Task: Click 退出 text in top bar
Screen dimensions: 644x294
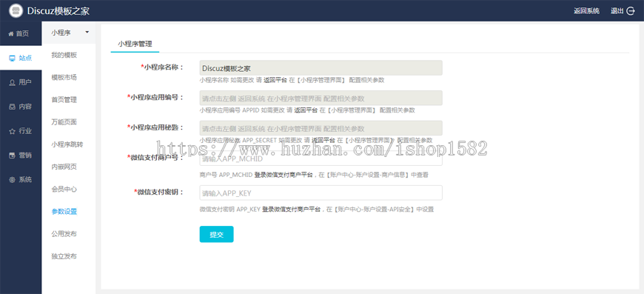Action: pos(617,11)
